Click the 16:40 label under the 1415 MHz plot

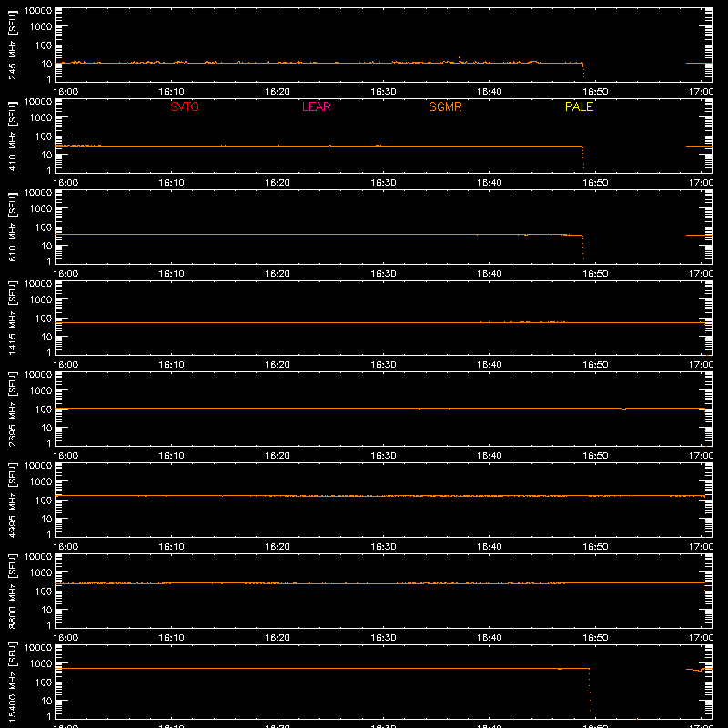click(490, 365)
